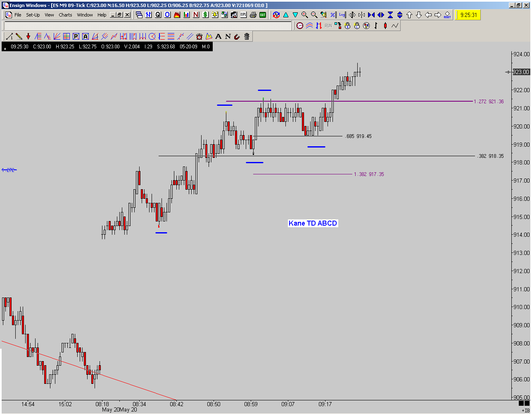This screenshot has height=414, width=532.
Task: Click the zoom in magnifier
Action: pos(305,15)
